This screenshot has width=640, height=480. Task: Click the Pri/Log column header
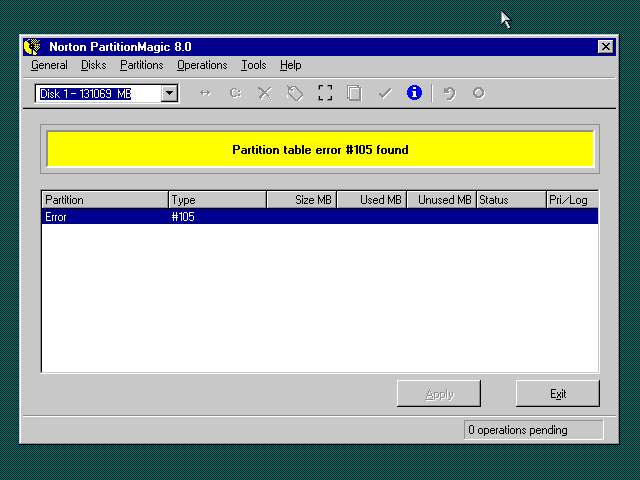point(572,200)
